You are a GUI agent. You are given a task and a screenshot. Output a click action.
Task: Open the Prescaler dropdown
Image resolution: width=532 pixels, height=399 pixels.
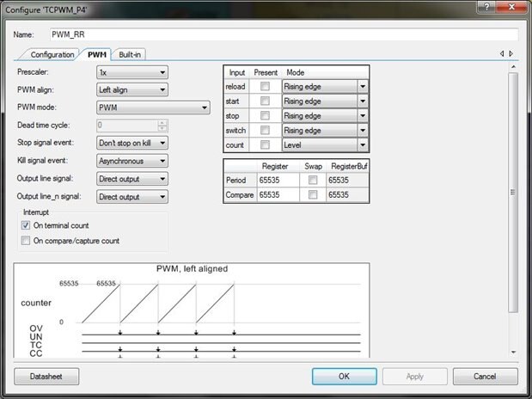click(131, 72)
